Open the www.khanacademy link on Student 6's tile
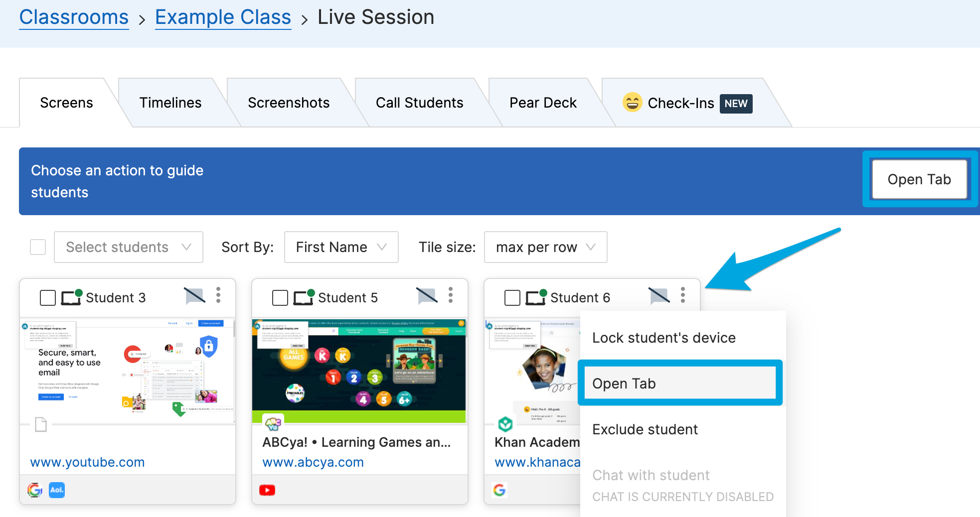Screen dimensions: 980x517 (537, 462)
